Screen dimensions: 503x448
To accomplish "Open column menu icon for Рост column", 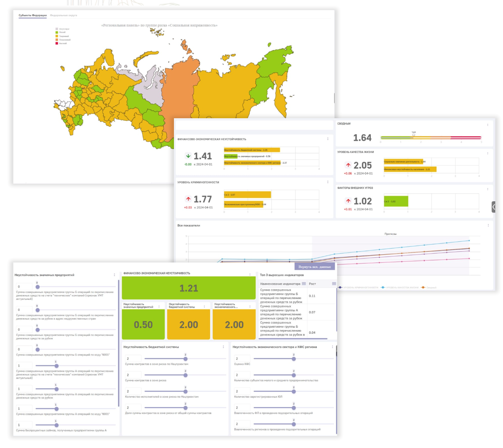I will (x=334, y=284).
